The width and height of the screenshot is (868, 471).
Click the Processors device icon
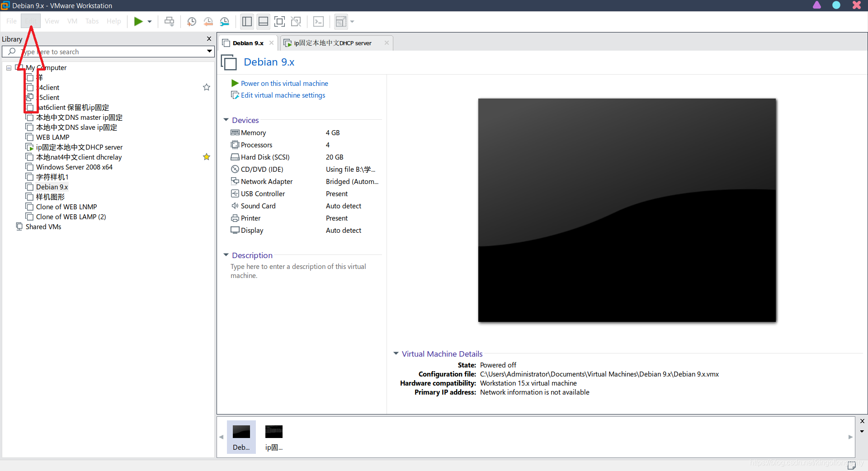pyautogui.click(x=235, y=145)
